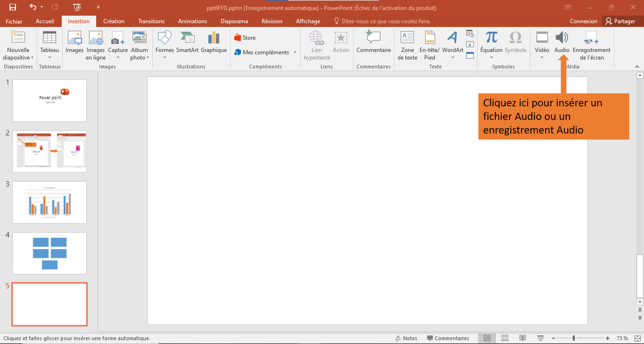Expand the Undo history arrow
644x344 pixels.
point(42,7)
